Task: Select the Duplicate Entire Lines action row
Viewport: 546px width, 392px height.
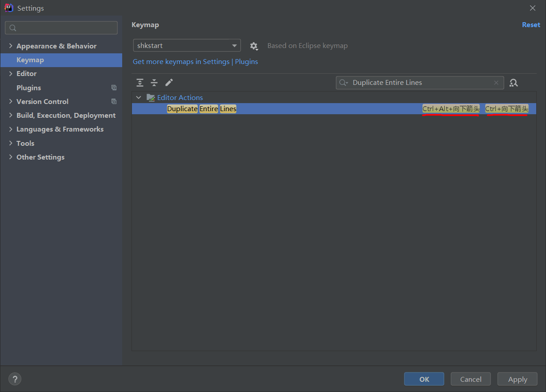Action: [334, 109]
